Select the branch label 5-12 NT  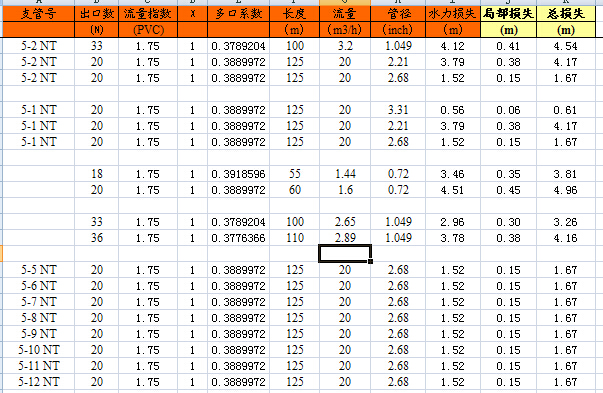38,382
